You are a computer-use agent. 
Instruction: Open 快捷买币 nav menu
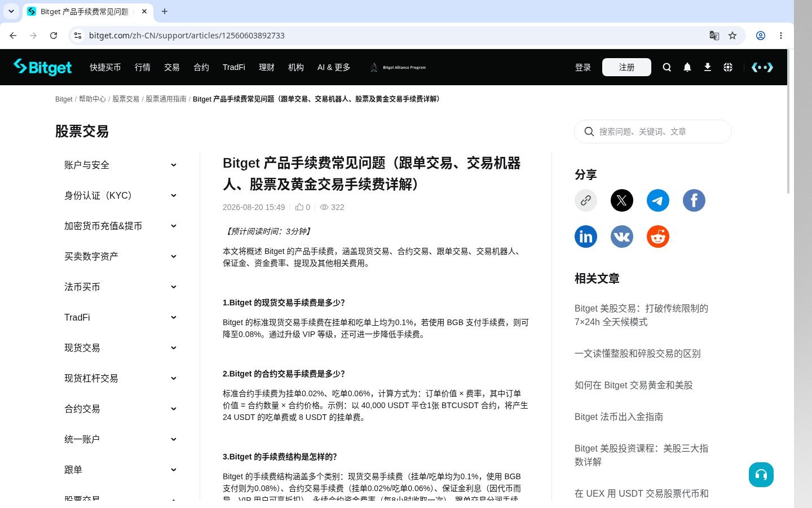(105, 67)
